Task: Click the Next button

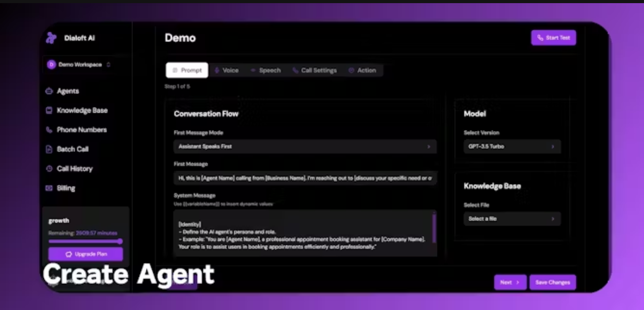Action: coord(510,282)
